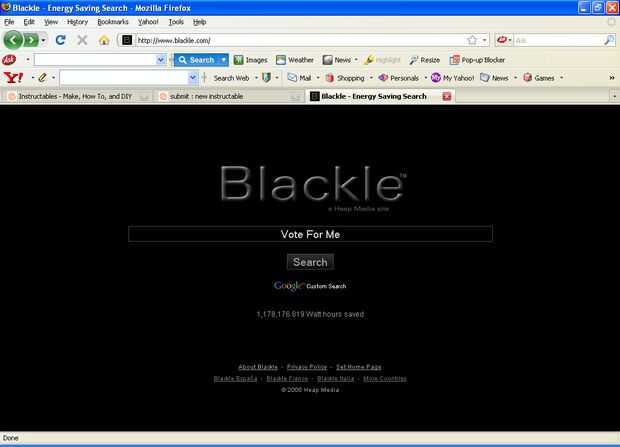Open News on the Ask toolbar
This screenshot has width=620, height=447.
337,60
